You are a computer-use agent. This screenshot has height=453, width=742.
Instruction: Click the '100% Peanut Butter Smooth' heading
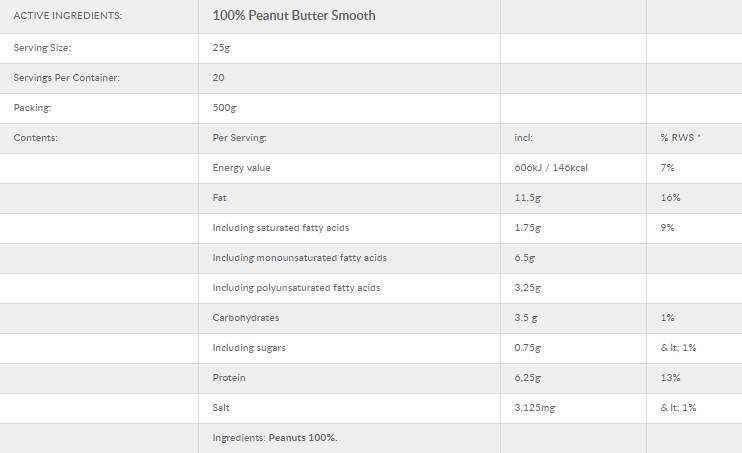[x=294, y=16]
